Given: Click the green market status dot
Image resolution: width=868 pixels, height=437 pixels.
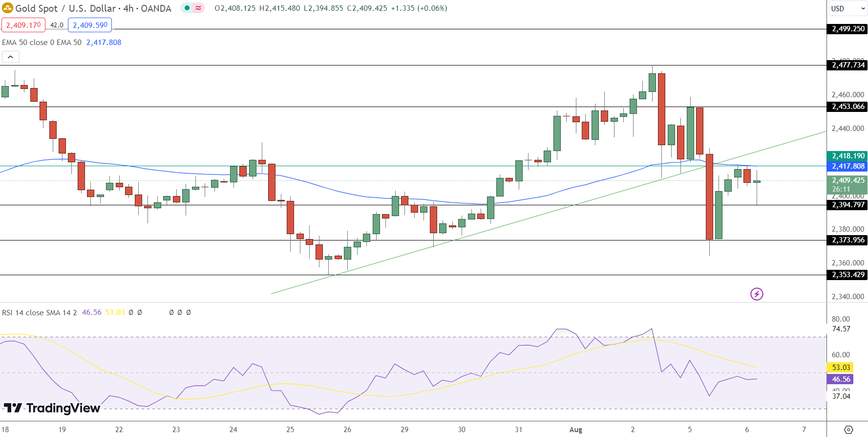Looking at the screenshot, I should 187,8.
